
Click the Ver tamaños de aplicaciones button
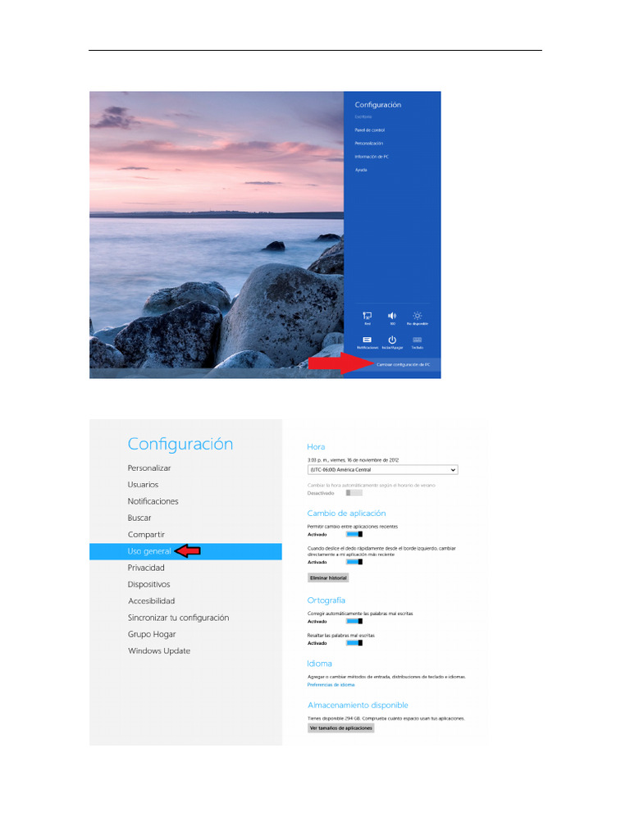[340, 728]
